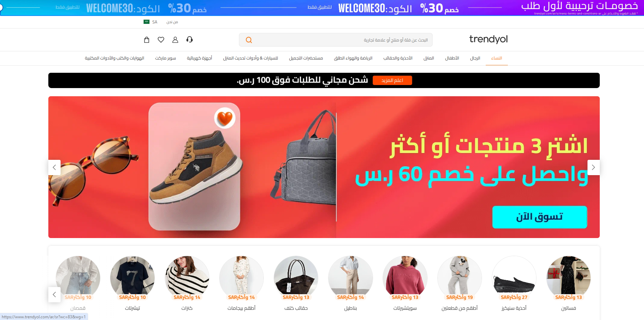This screenshot has height=320, width=644.
Task: Slide category carousel using its left arrow
Action: tap(54, 294)
